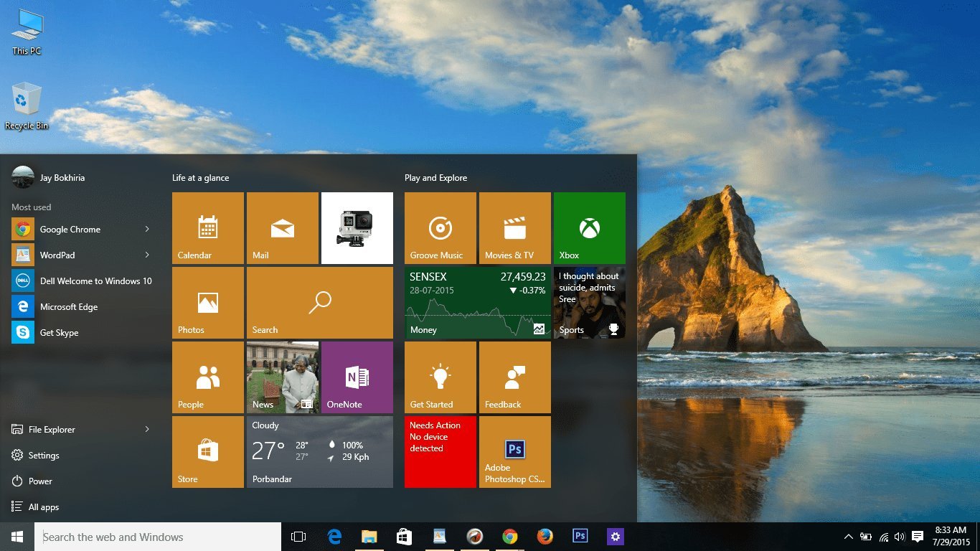This screenshot has width=980, height=551.
Task: Open Firefox from the taskbar
Action: click(545, 537)
